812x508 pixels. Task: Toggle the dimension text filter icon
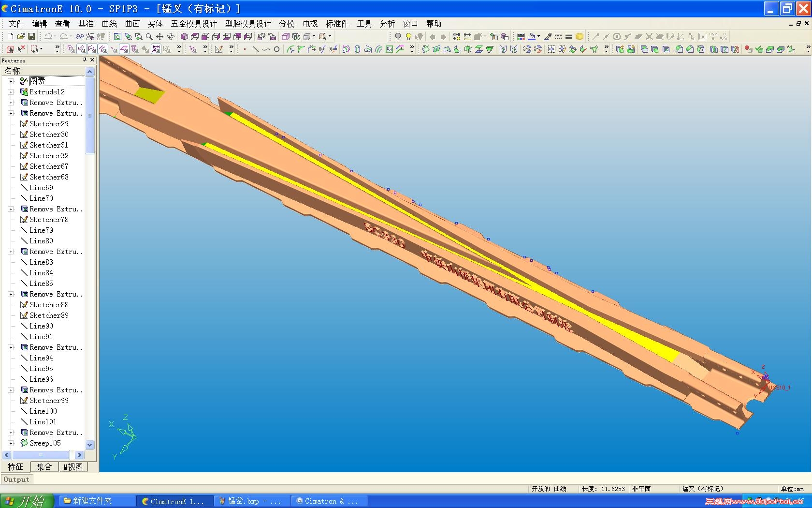point(156,49)
